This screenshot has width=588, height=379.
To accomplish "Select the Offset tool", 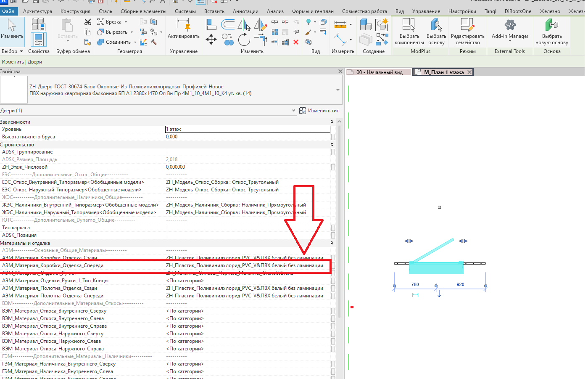I will 228,24.
